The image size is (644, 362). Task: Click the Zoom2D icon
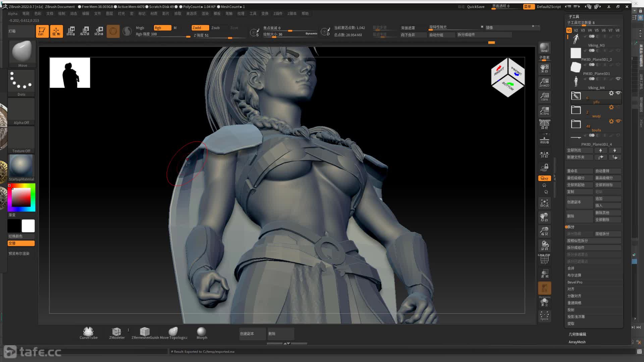[x=544, y=82]
